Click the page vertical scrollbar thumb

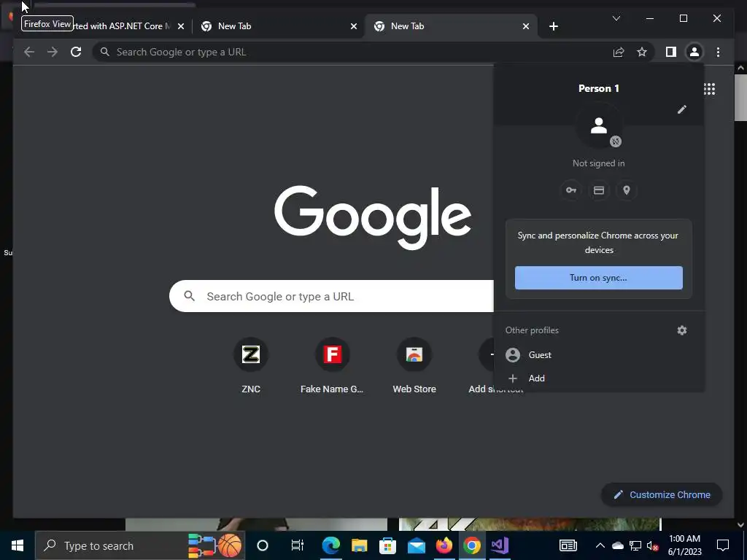pyautogui.click(x=740, y=97)
